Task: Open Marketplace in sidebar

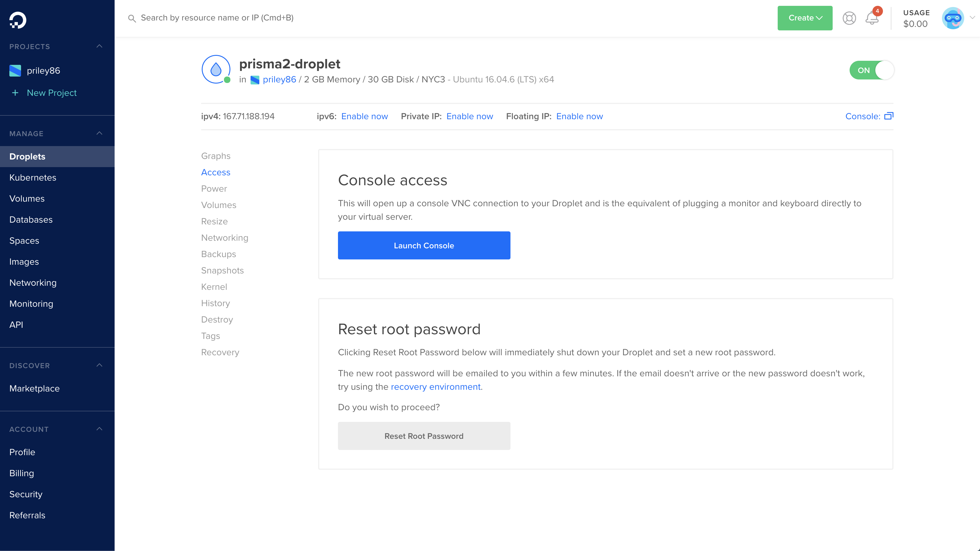Action: click(34, 388)
